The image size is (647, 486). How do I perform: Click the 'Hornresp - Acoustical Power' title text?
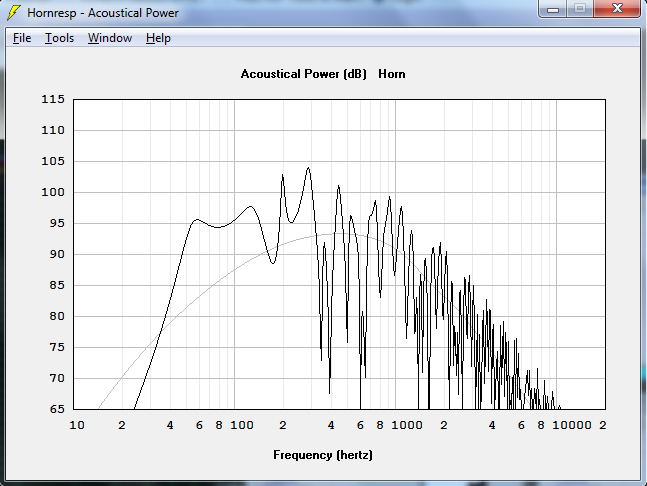click(103, 13)
